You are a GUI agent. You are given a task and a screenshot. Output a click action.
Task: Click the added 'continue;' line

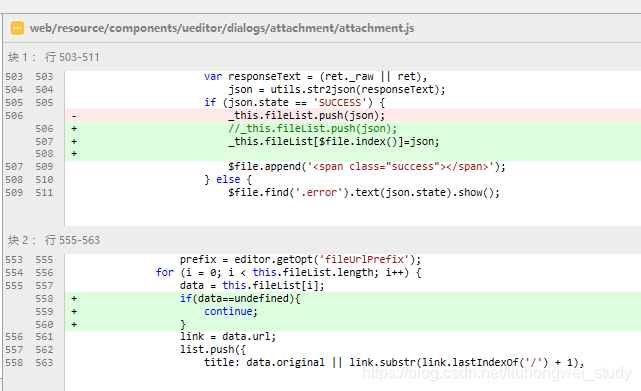pos(231,312)
